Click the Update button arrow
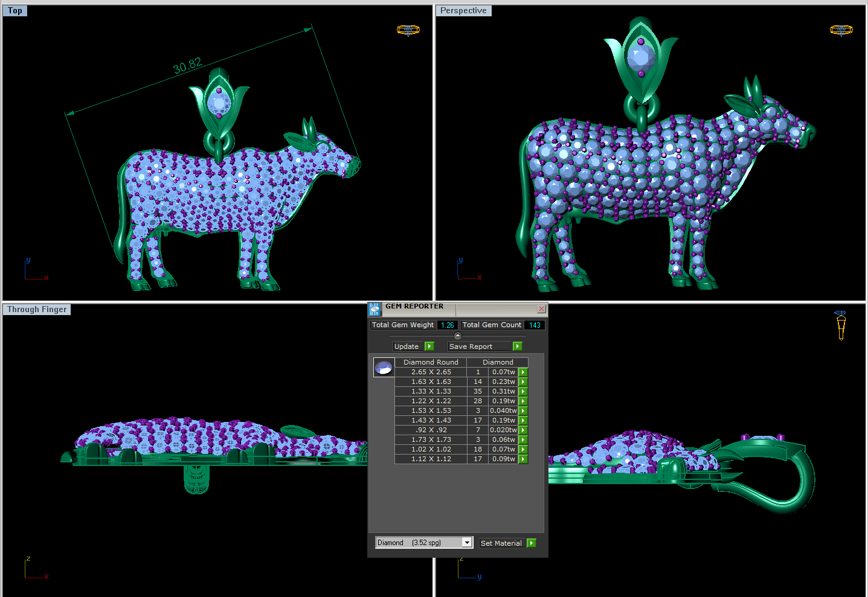 point(429,346)
